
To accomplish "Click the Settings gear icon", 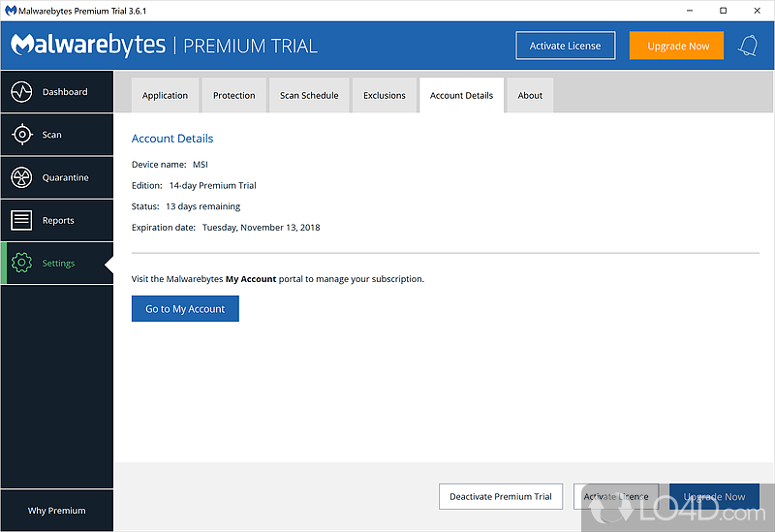I will [22, 263].
